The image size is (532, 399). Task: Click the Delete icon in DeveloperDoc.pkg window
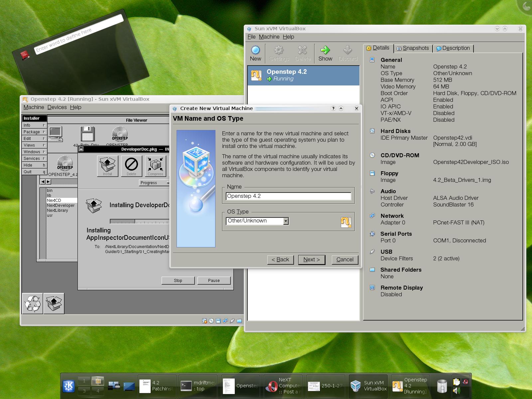point(131,166)
